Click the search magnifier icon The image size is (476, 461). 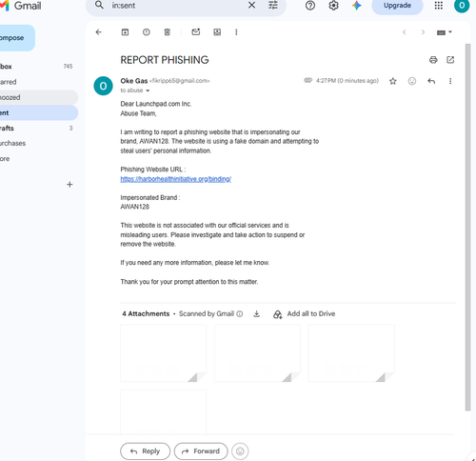point(99,6)
